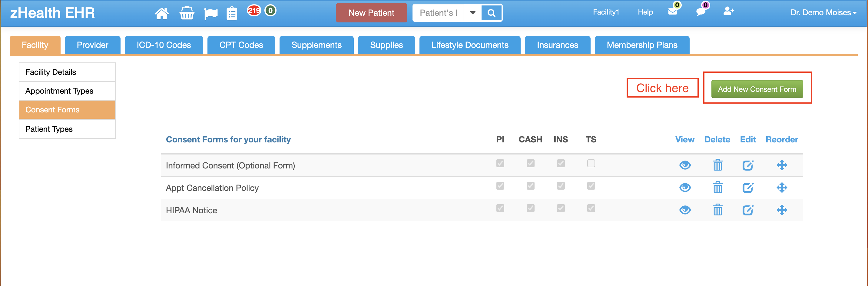Delete the HIPAA Notice form
Screen dimensions: 868x286
[717, 210]
